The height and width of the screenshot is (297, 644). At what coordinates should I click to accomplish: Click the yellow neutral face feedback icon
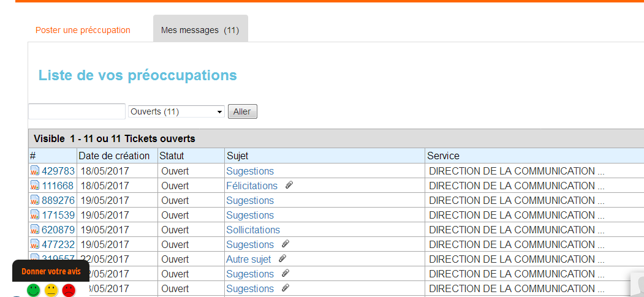(x=51, y=290)
